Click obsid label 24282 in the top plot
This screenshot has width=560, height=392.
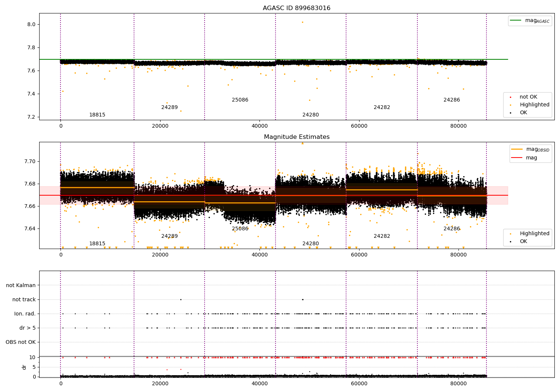(382, 108)
